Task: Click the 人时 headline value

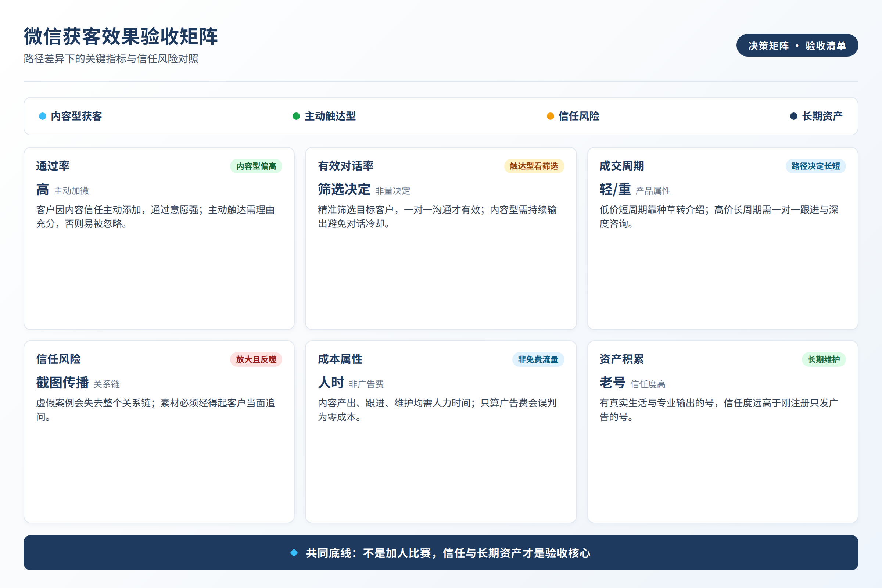Action: [331, 383]
